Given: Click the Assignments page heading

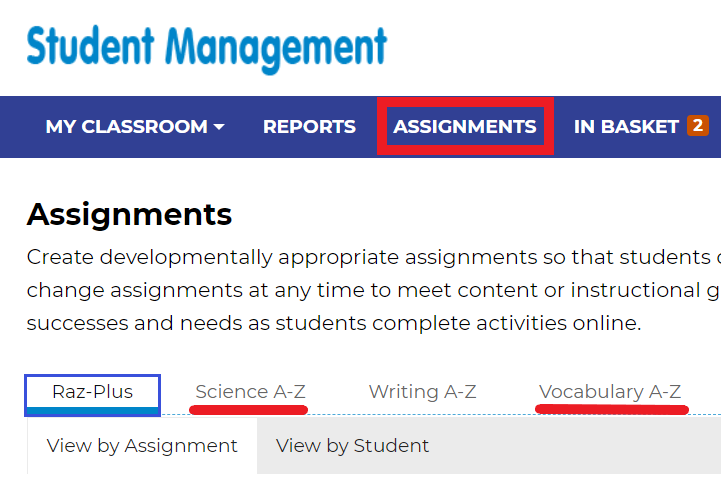Looking at the screenshot, I should click(129, 213).
